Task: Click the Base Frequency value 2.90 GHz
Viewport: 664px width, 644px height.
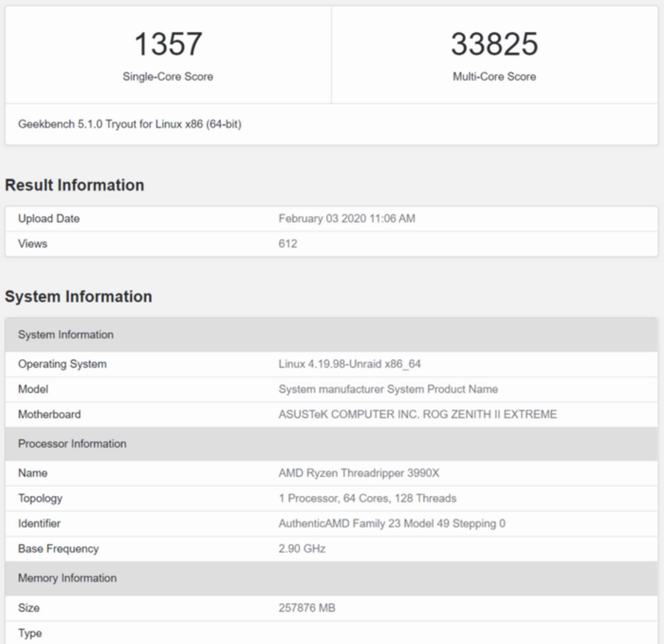Action: pyautogui.click(x=302, y=549)
